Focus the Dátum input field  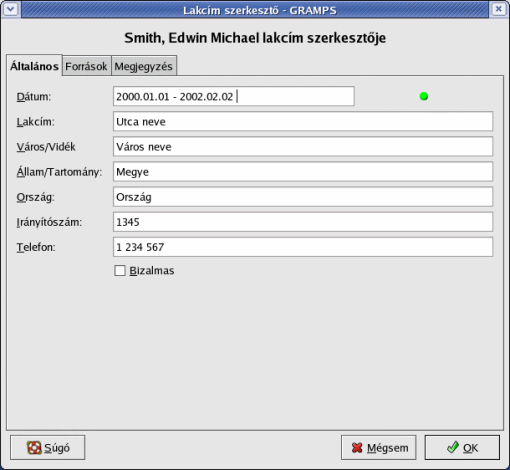[x=234, y=96]
